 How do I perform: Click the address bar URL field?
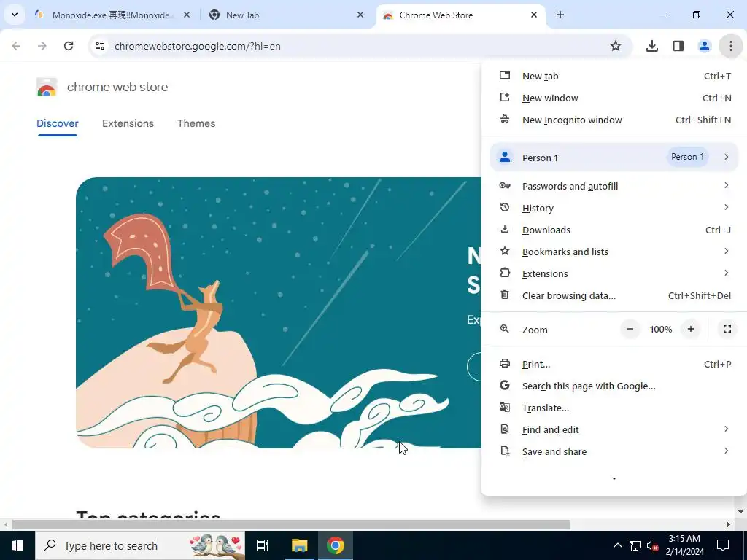tap(360, 46)
